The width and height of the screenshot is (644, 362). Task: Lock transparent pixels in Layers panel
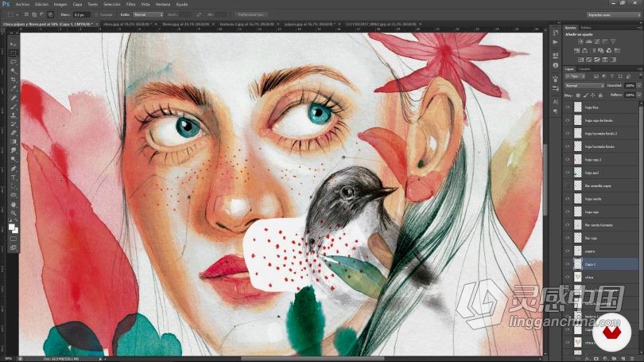(578, 95)
